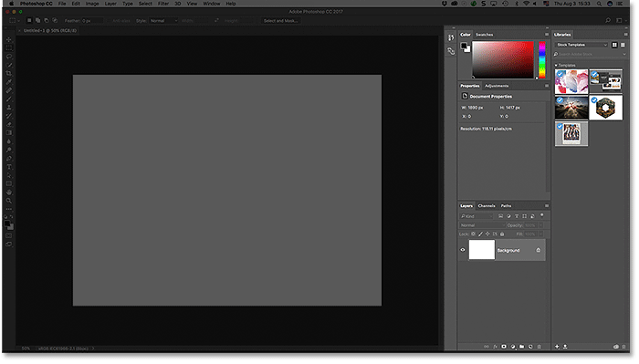Click the rainbow hue slider strip

542,59
